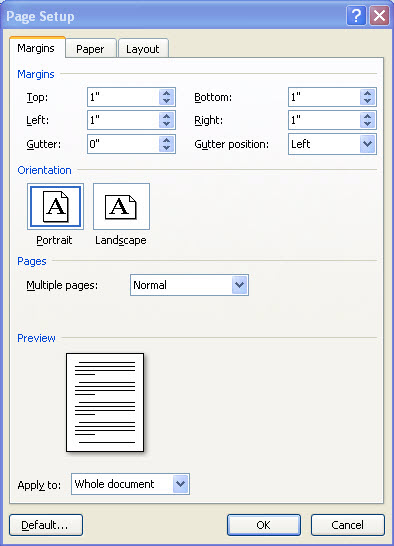This screenshot has width=394, height=546.
Task: Expand the Multiple pages dropdown
Action: click(239, 285)
